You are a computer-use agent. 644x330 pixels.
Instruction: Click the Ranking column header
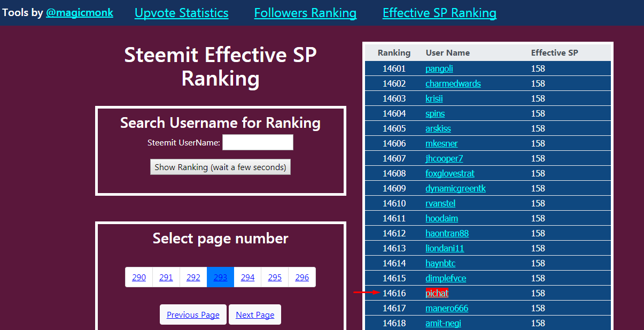pyautogui.click(x=394, y=52)
